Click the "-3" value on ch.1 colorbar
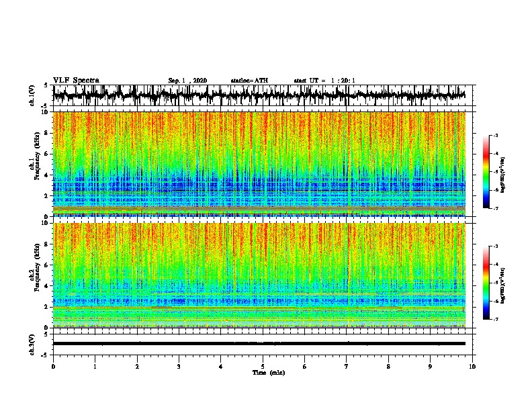Screen dimensions: 532x411 (495, 136)
